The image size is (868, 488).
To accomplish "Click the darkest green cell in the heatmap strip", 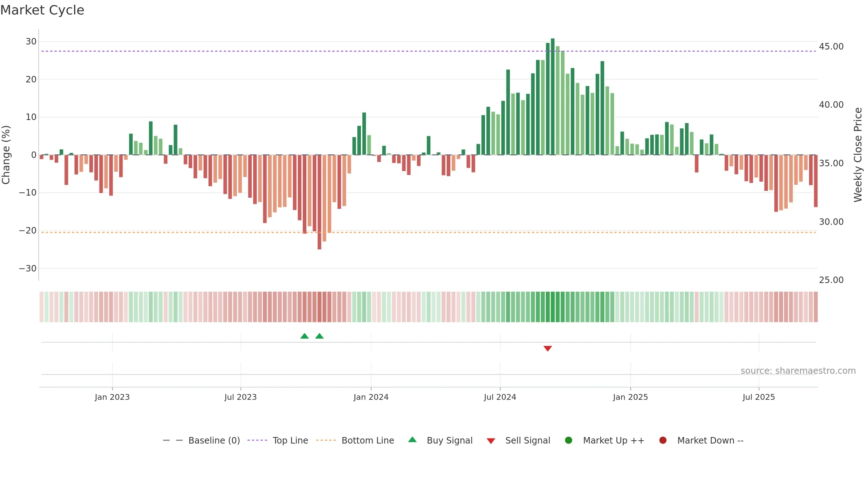I will click(x=553, y=307).
